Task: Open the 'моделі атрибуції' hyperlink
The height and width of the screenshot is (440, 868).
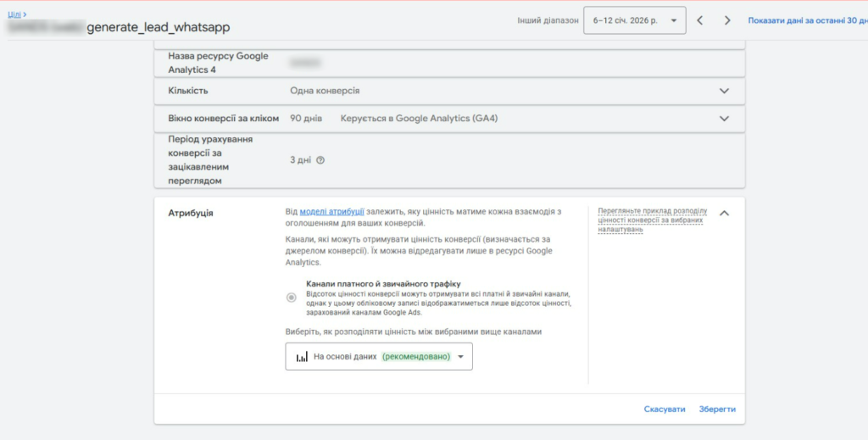Action: (332, 211)
